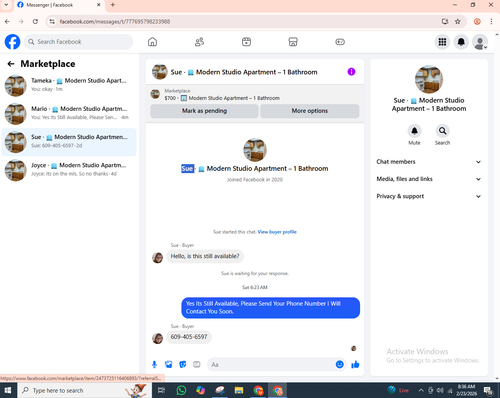Search within the conversation

click(442, 131)
